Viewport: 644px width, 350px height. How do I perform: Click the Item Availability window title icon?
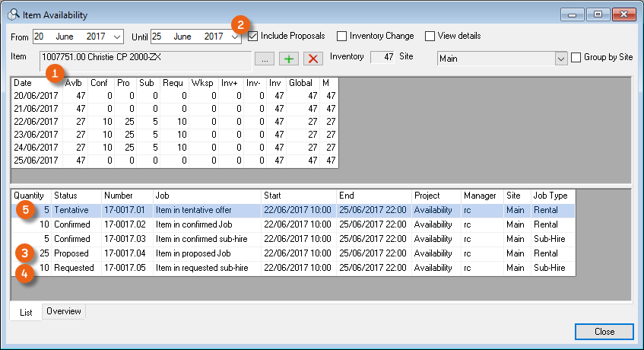click(13, 14)
